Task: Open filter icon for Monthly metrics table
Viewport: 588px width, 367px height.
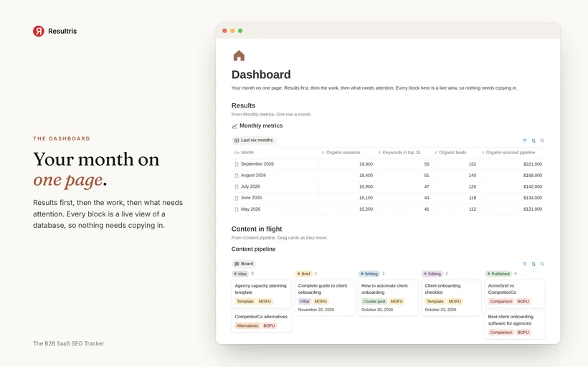Action: [525, 140]
